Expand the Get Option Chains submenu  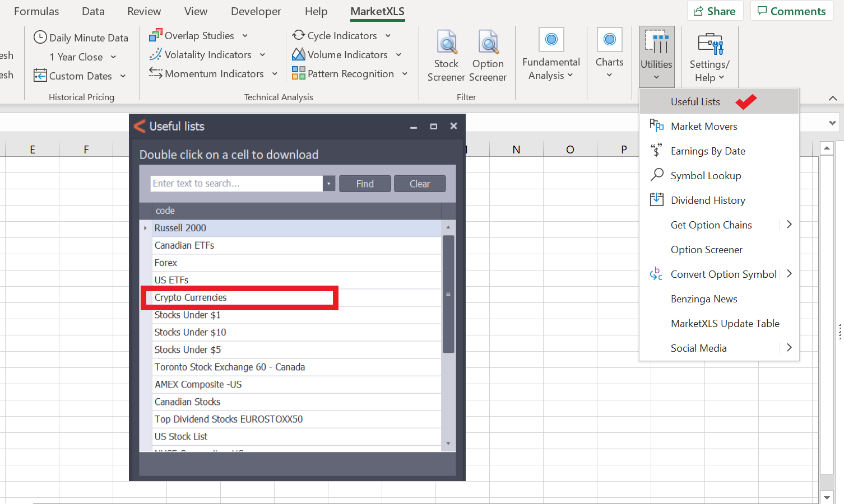tap(789, 225)
